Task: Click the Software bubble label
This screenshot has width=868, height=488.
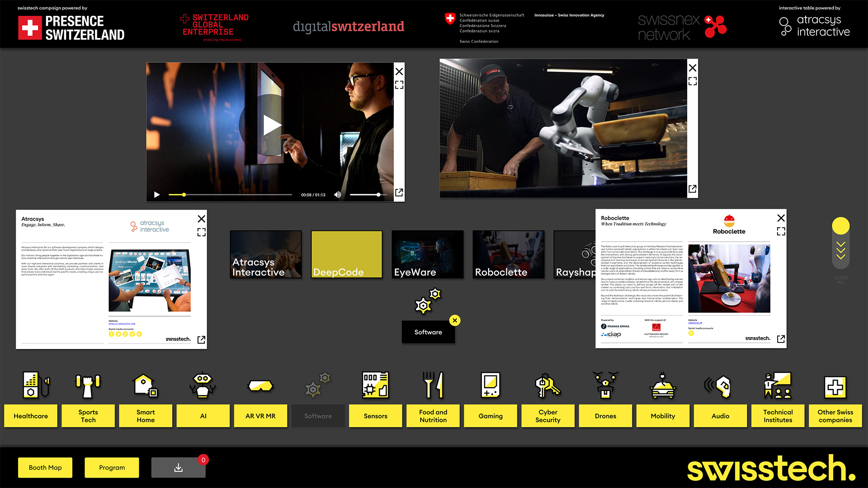Action: [x=428, y=332]
